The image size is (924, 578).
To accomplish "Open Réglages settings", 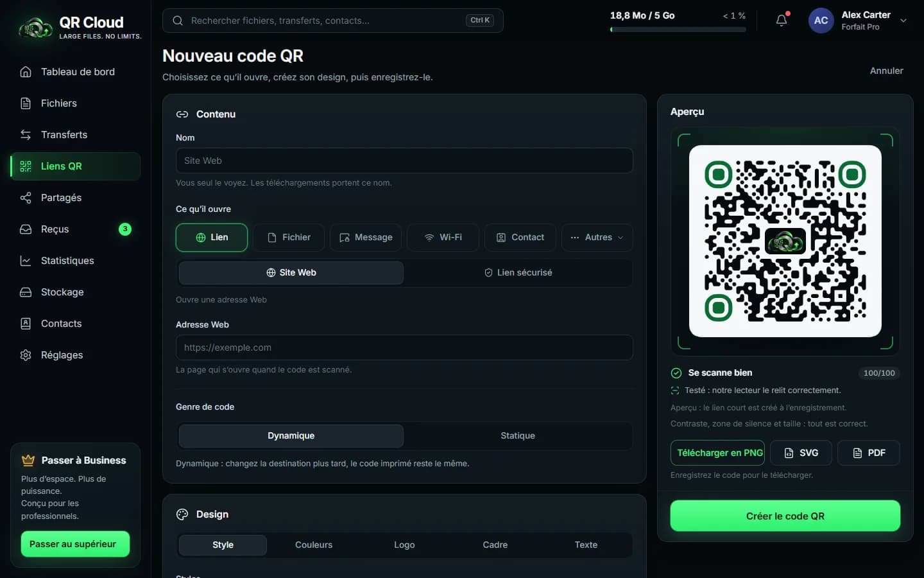I will point(75,355).
